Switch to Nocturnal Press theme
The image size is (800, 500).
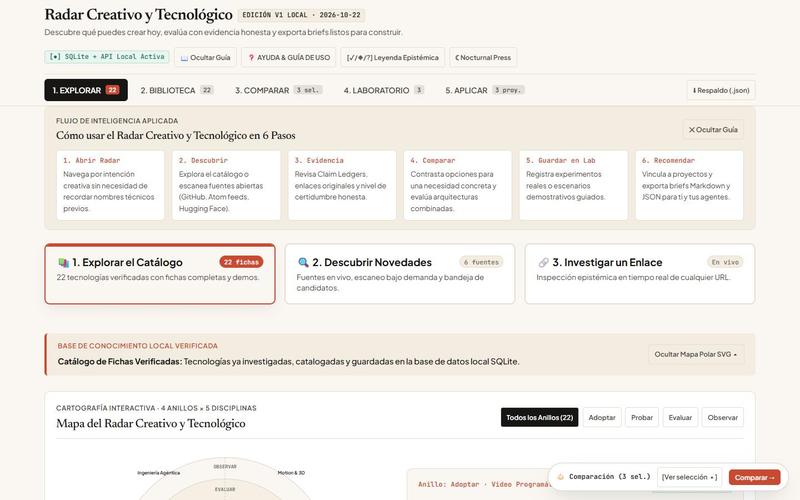point(483,57)
